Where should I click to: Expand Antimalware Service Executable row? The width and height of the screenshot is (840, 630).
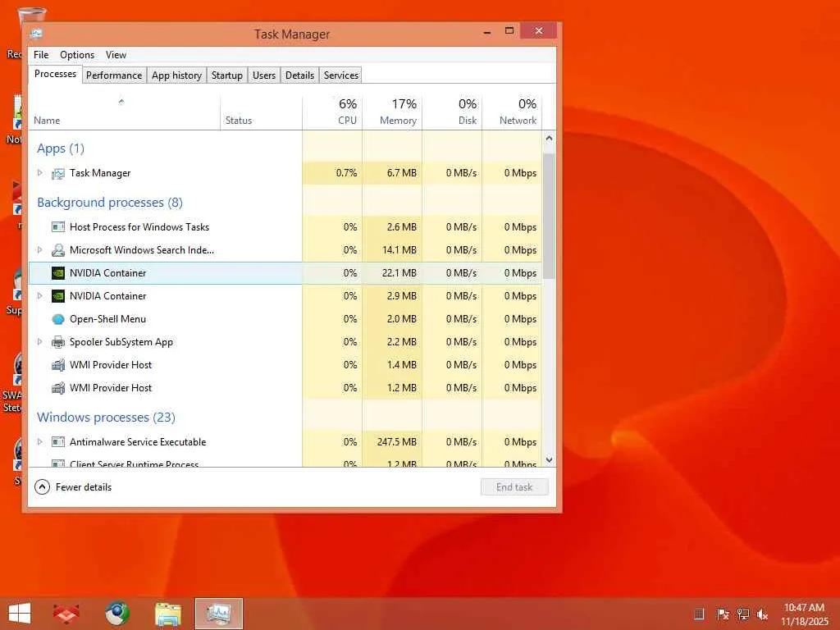(39, 441)
